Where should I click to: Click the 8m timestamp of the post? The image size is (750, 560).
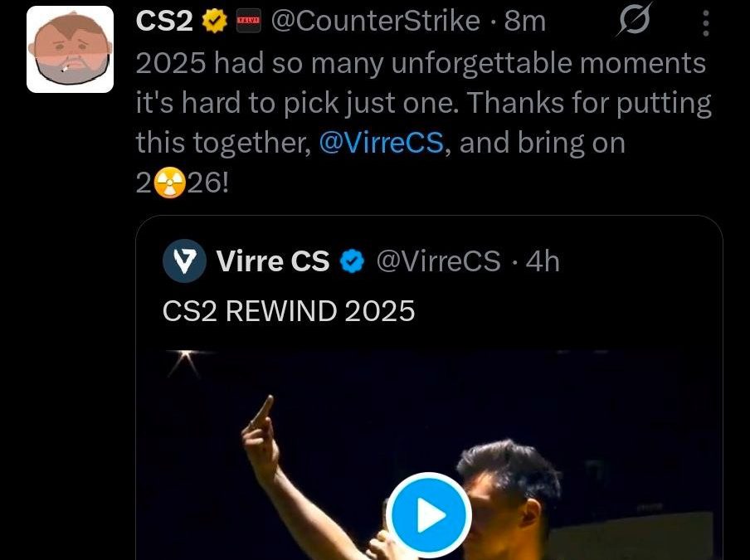click(525, 22)
